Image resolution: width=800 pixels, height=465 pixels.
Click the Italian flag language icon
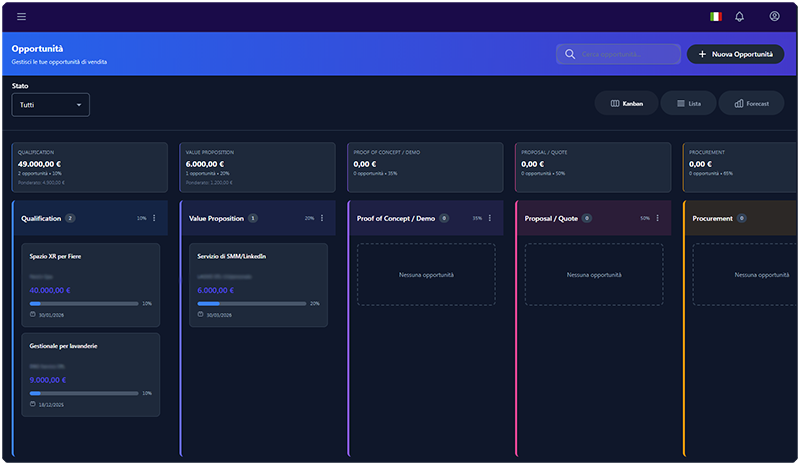click(715, 16)
